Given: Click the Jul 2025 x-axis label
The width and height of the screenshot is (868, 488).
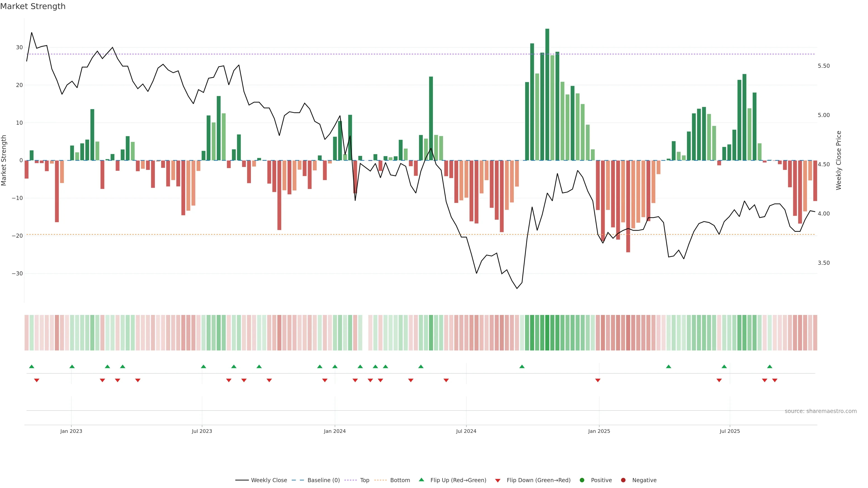Looking at the screenshot, I should [x=729, y=431].
